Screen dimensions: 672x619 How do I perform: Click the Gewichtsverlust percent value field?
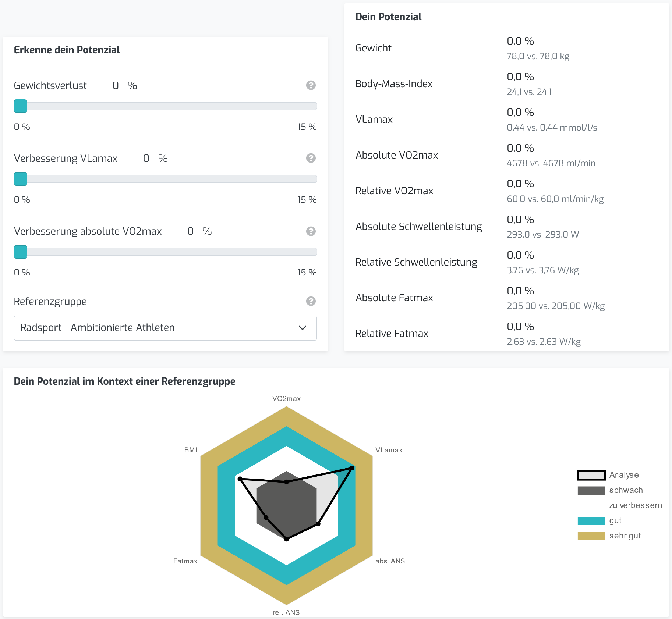point(116,86)
